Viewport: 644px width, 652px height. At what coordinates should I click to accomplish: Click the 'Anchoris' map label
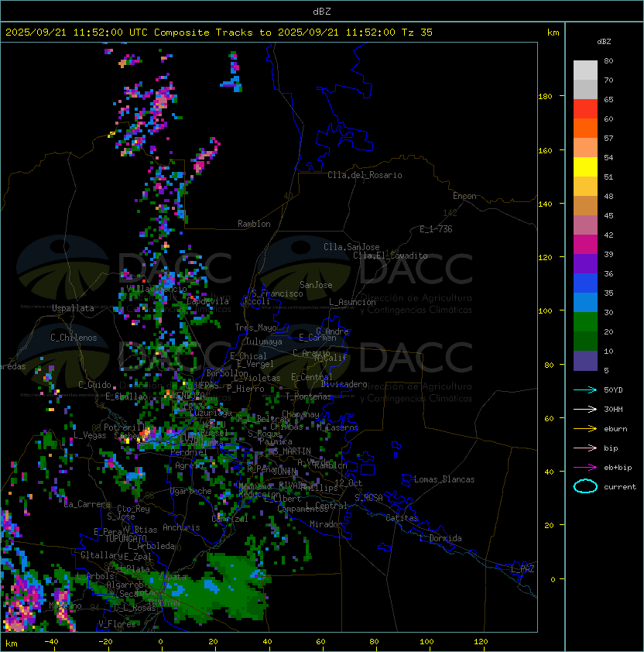(181, 527)
